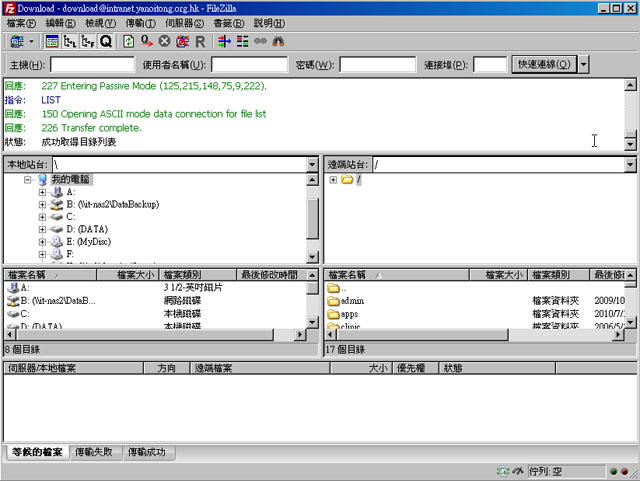The height and width of the screenshot is (481, 640).
Task: Open the 伺服器(S) menu
Action: tap(184, 23)
